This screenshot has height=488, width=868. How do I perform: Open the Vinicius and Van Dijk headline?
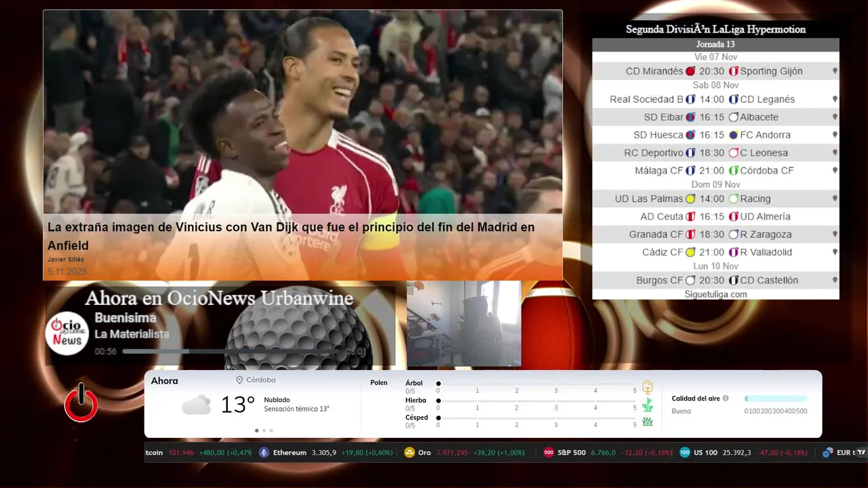pos(291,236)
